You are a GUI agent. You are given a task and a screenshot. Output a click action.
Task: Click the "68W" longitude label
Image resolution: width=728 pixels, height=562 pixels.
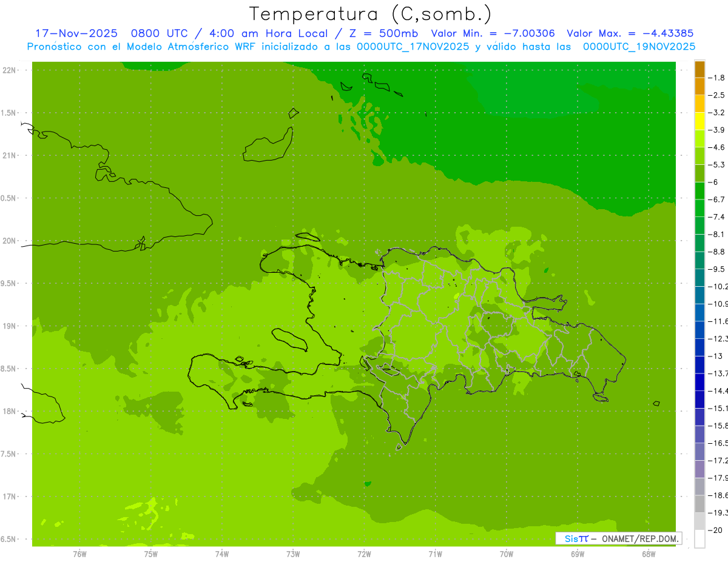(x=648, y=554)
